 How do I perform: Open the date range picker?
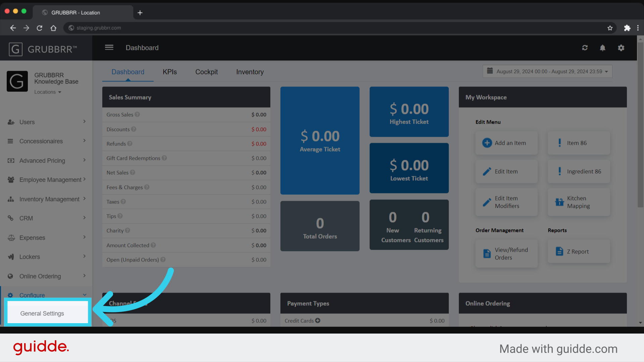click(x=547, y=71)
